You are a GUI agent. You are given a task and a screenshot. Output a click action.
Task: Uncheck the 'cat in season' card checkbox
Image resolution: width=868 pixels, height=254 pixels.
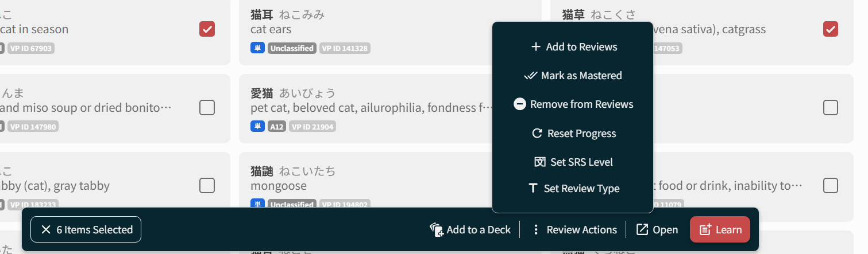[207, 29]
